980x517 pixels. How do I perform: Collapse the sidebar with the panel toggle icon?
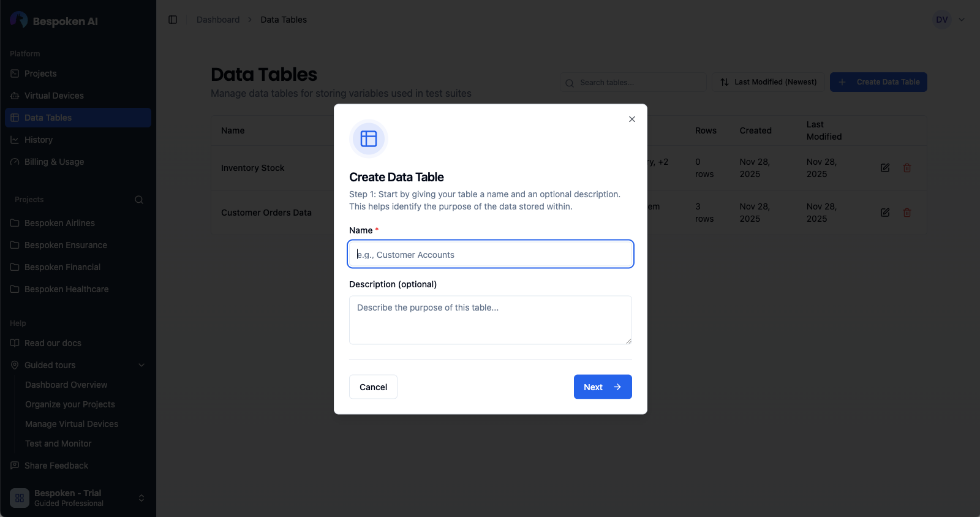click(x=173, y=19)
